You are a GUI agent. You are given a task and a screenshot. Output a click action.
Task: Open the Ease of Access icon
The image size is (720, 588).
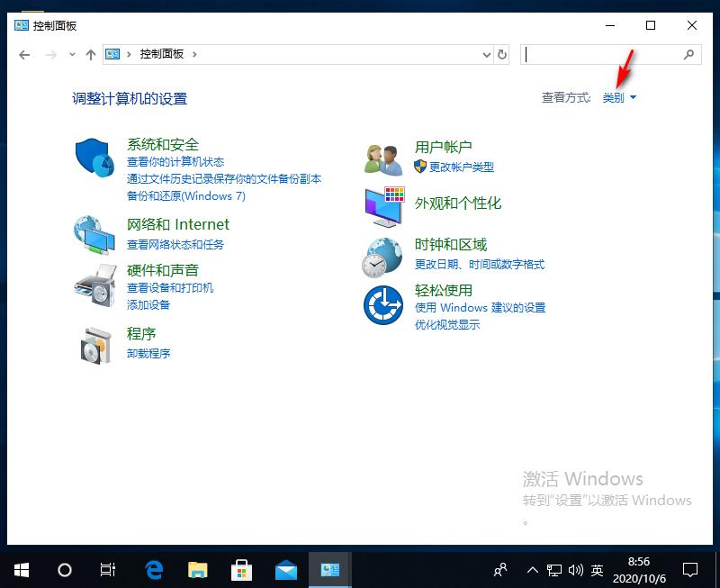point(383,305)
